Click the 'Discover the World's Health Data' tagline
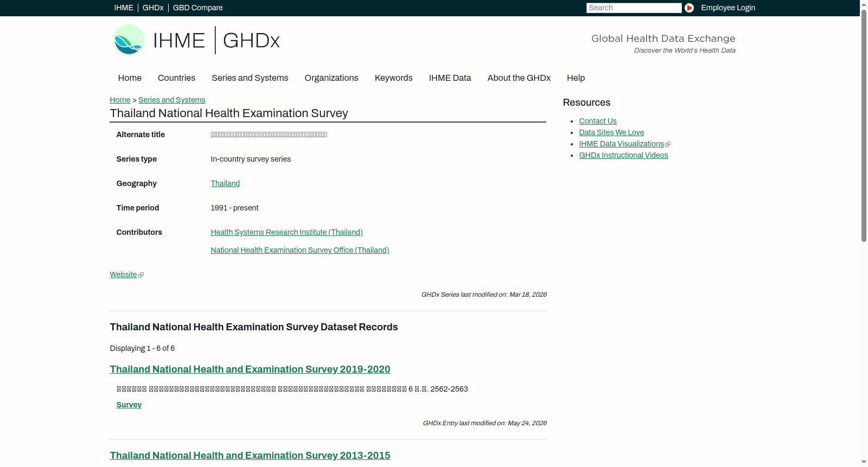The width and height of the screenshot is (868, 467). tap(685, 50)
